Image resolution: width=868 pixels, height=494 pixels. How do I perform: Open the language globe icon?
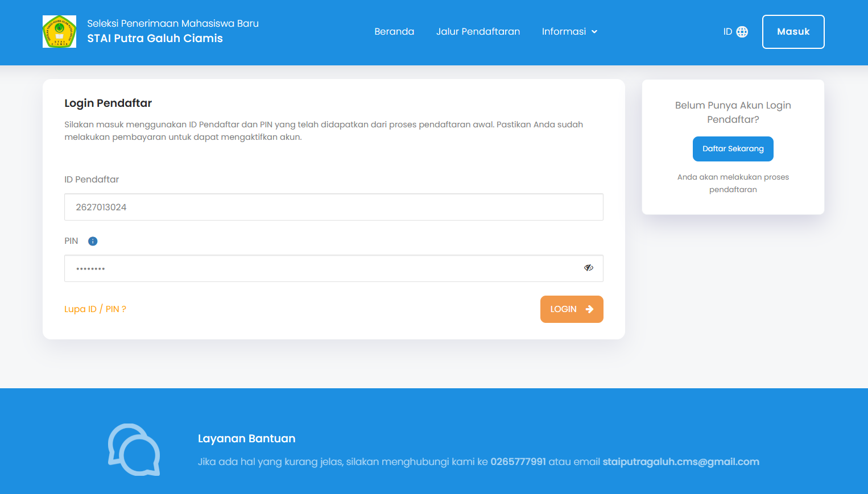(x=742, y=32)
